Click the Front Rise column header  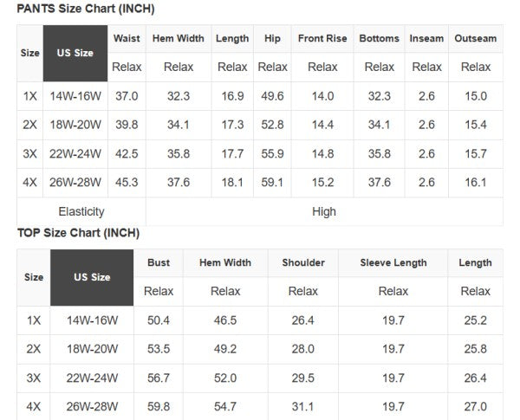click(322, 38)
